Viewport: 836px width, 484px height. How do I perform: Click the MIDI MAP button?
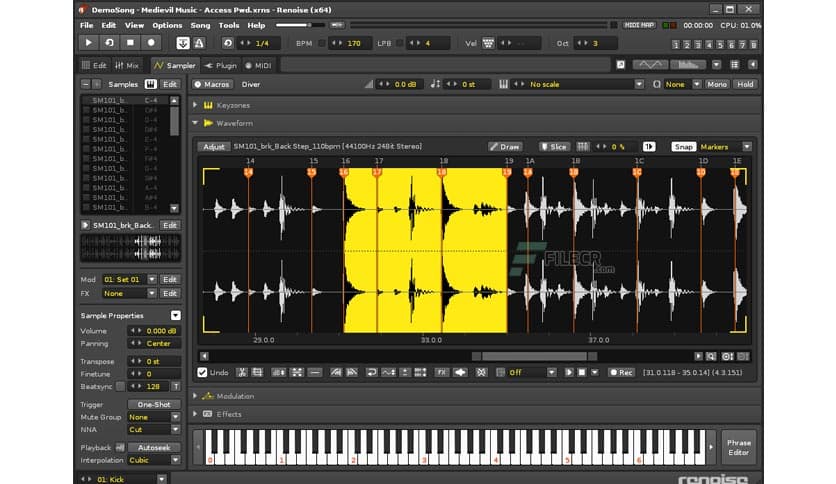point(639,25)
